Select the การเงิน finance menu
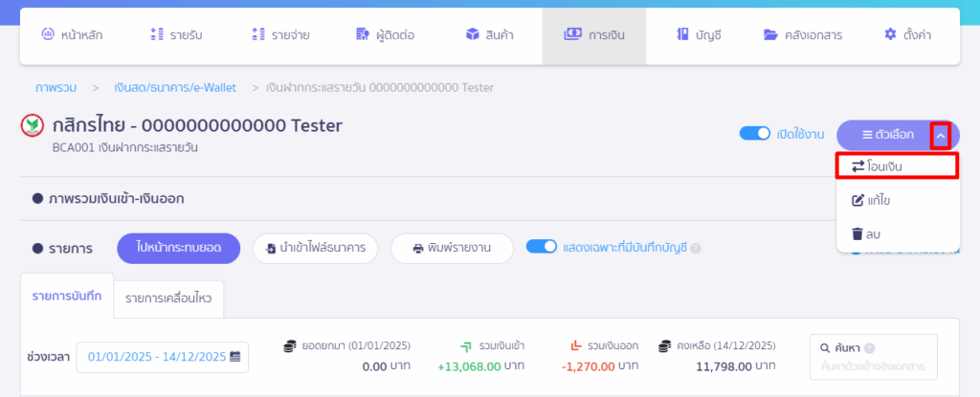The image size is (980, 397). 593,35
